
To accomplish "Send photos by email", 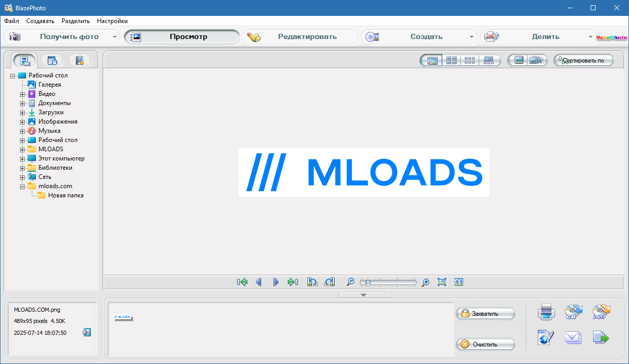I will click(x=573, y=337).
